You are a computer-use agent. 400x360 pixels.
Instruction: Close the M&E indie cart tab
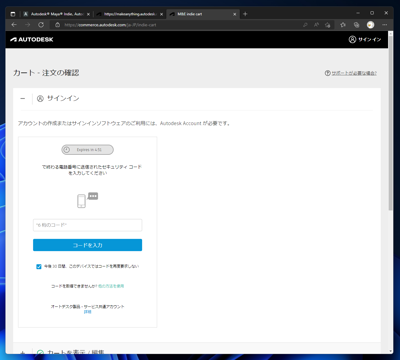[235, 14]
